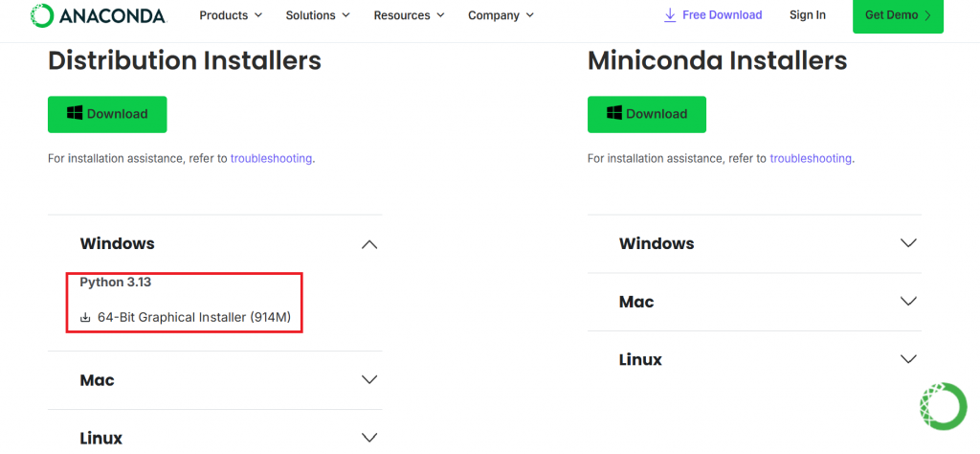Screen dimensions: 980x454
Task: Click Sign In
Action: (x=808, y=15)
